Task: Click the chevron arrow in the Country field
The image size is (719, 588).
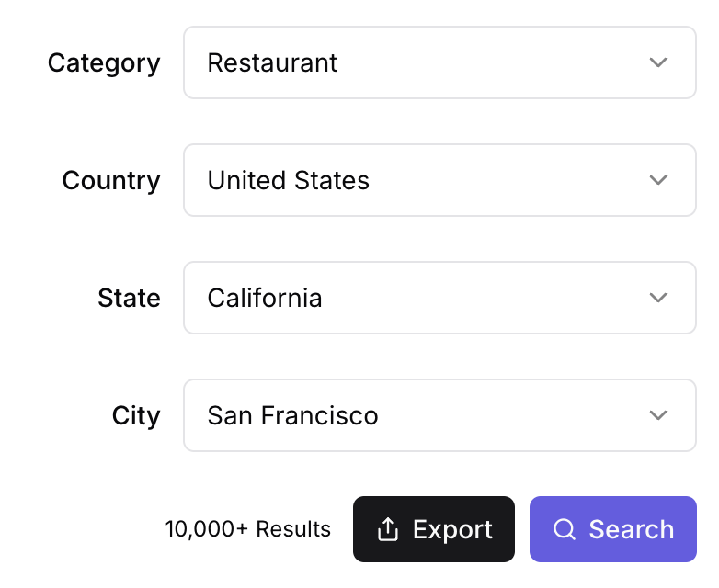Action: click(x=657, y=180)
